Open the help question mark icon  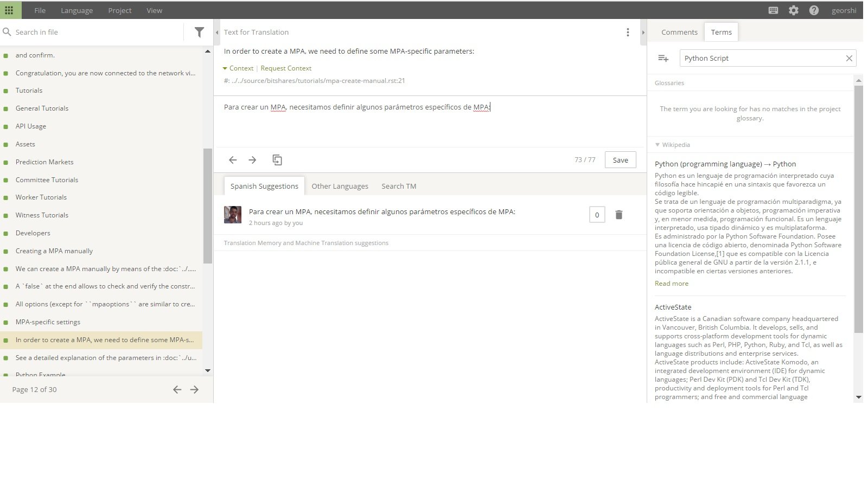pos(814,10)
